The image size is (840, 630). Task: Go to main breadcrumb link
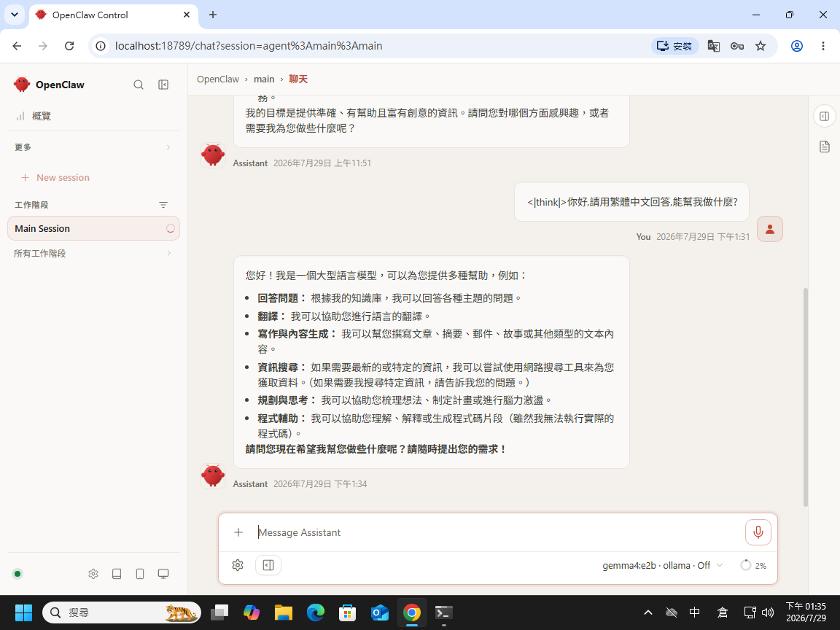[x=263, y=79]
